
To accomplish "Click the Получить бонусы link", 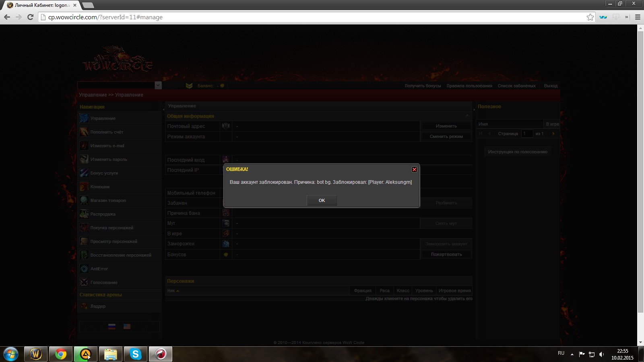I will [x=423, y=86].
